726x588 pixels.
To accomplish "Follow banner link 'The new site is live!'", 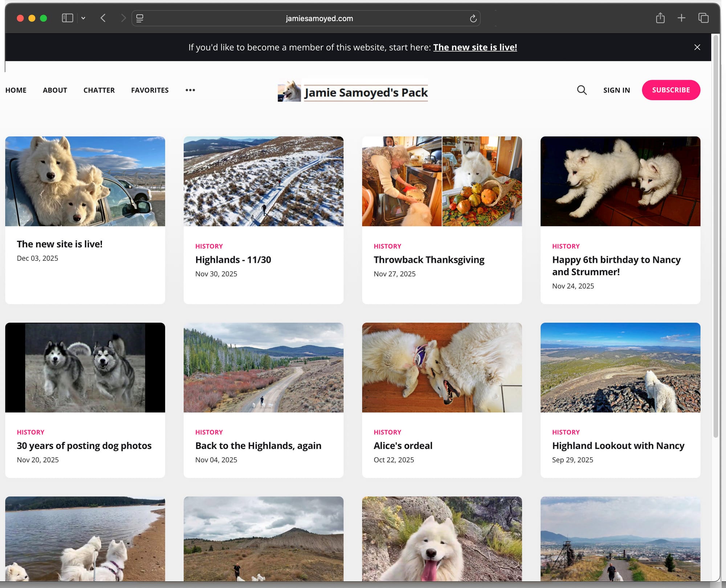I will (475, 47).
